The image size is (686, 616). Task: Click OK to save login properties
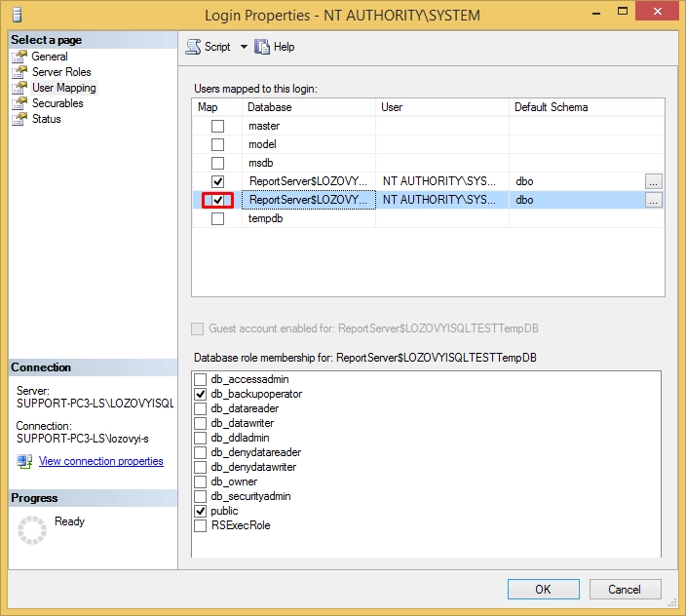click(544, 590)
